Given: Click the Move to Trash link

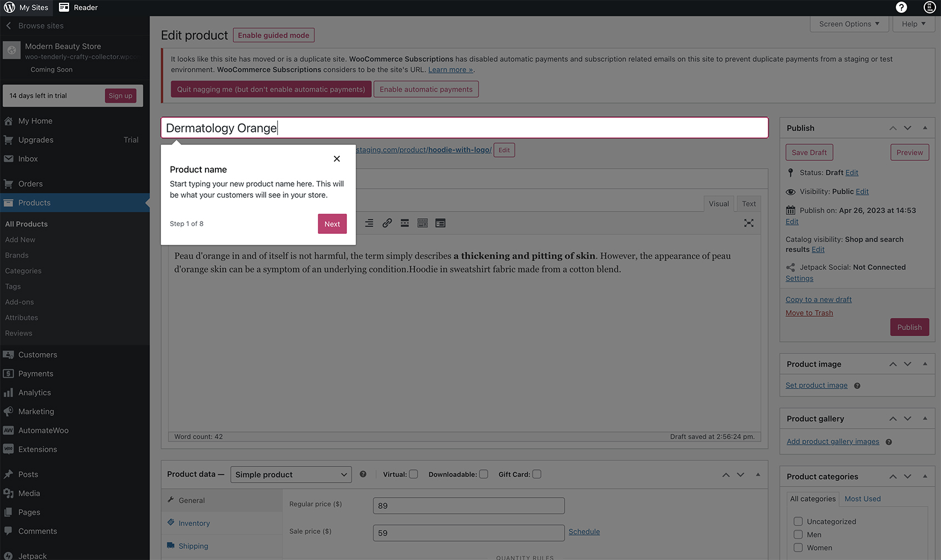Looking at the screenshot, I should (809, 313).
